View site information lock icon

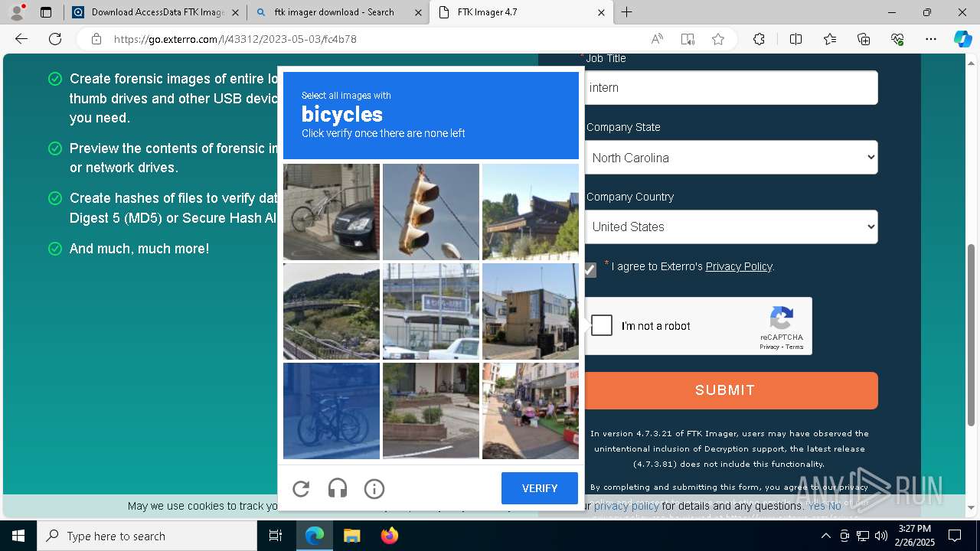pyautogui.click(x=96, y=39)
